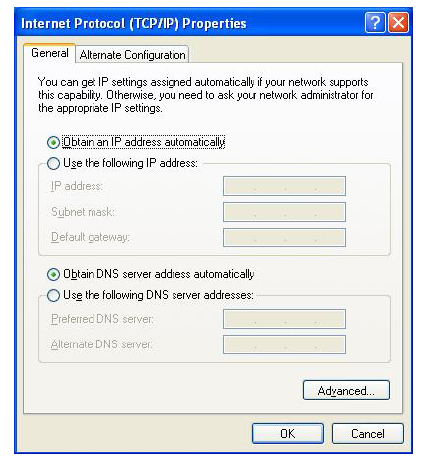Confirm with the OK button
This screenshot has height=461, width=427.
tap(288, 434)
